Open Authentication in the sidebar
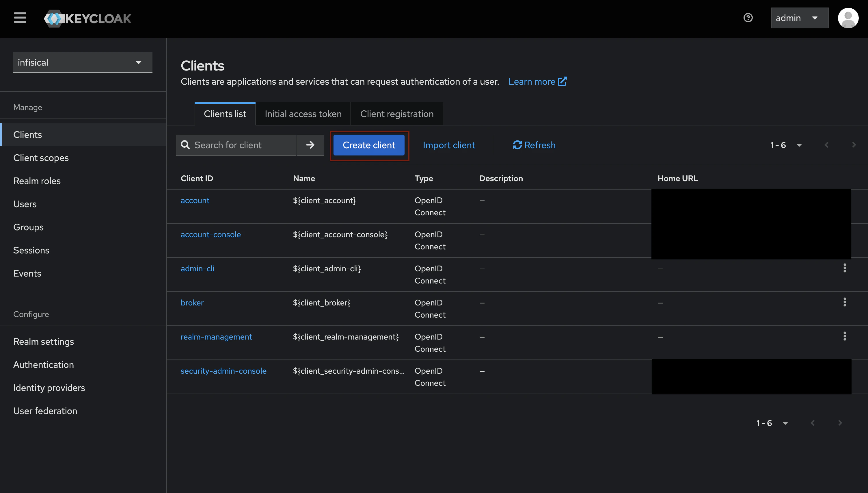This screenshot has height=493, width=868. coord(83,365)
